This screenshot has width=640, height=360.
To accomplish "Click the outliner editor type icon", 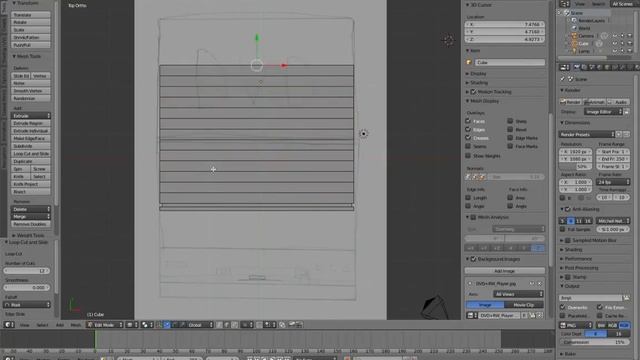I will click(x=564, y=4).
